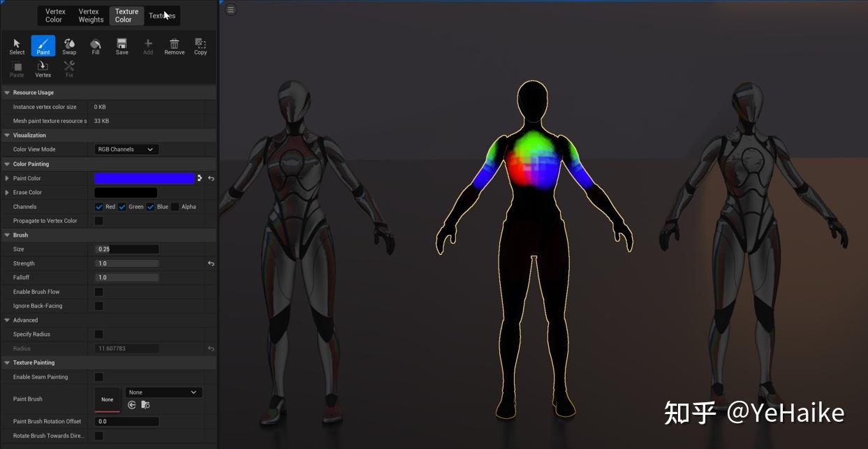Select the Fill bucket tool
Image resolution: width=868 pixels, height=449 pixels.
96,46
